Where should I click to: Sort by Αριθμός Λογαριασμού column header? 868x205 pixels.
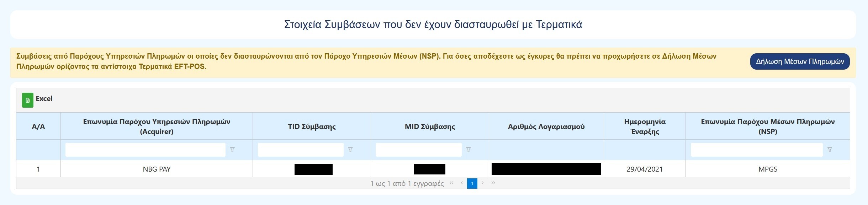point(546,126)
